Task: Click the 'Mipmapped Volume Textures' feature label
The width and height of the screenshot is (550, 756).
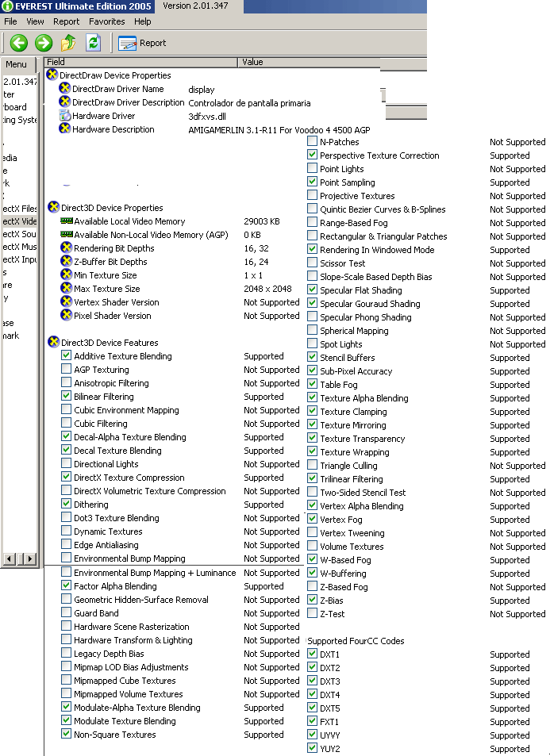Action: 129,694
